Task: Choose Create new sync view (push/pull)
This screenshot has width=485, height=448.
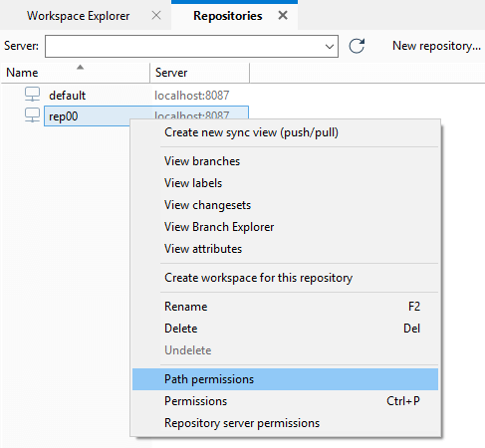Action: pyautogui.click(x=285, y=132)
